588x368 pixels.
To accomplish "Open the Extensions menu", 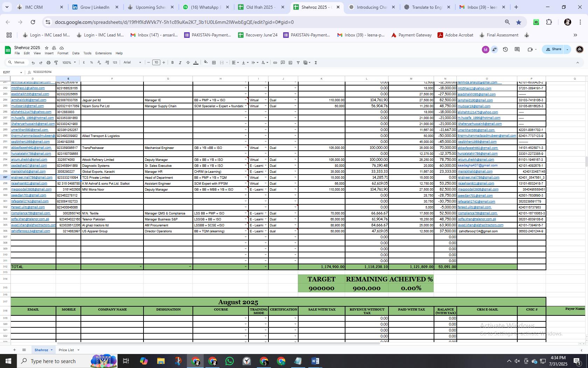I will point(103,53).
